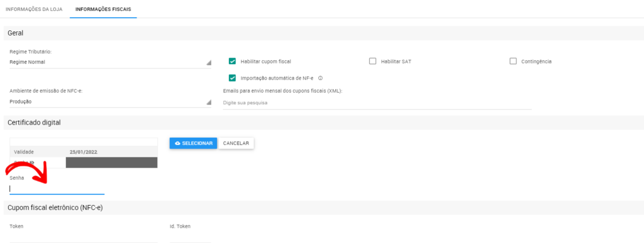
Task: Click the monthly XML emails input field
Action: (377, 103)
